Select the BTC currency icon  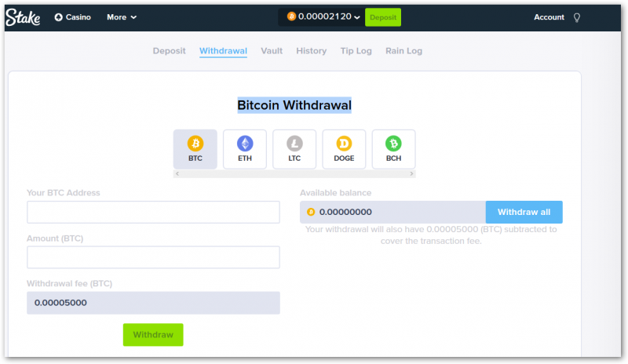click(195, 149)
